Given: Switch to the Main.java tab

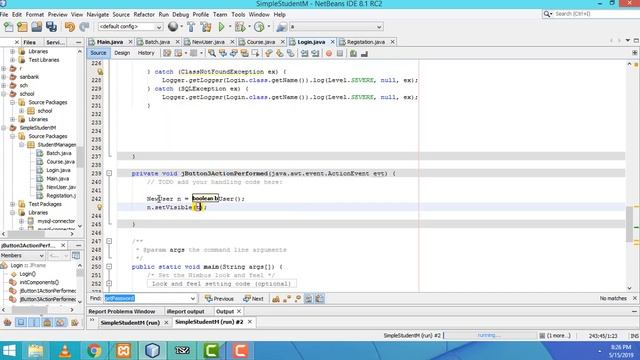Looking at the screenshot, I should tap(109, 42).
